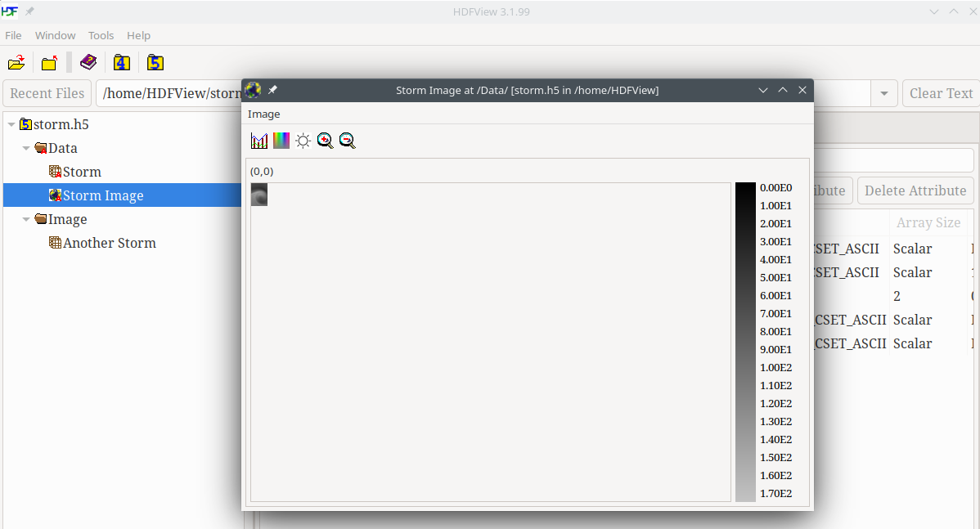980x529 pixels.
Task: Collapse the Data group in tree
Action: (26, 149)
